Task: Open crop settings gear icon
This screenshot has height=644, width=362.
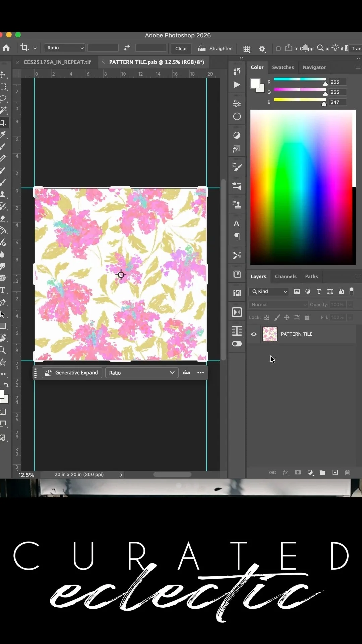Action: [262, 49]
